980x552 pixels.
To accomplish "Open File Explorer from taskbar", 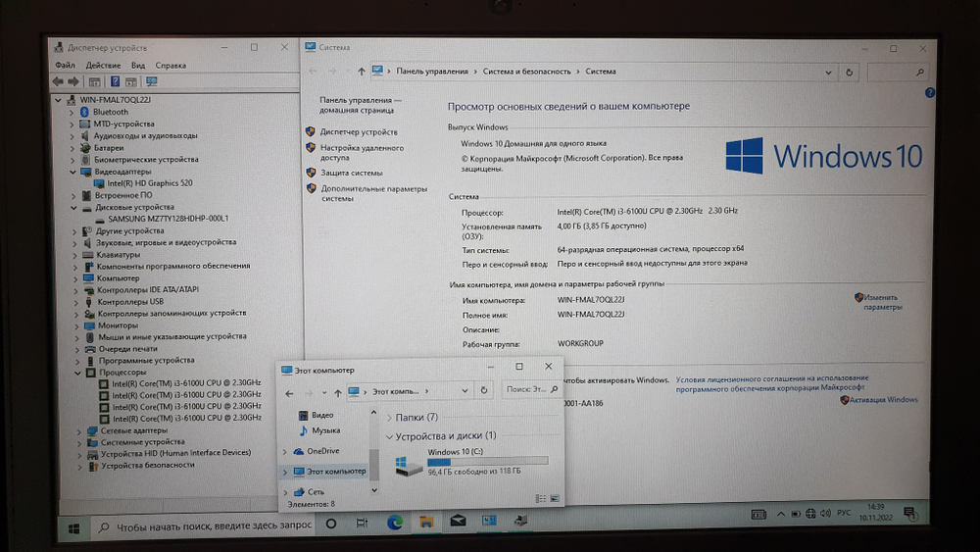I will 426,522.
